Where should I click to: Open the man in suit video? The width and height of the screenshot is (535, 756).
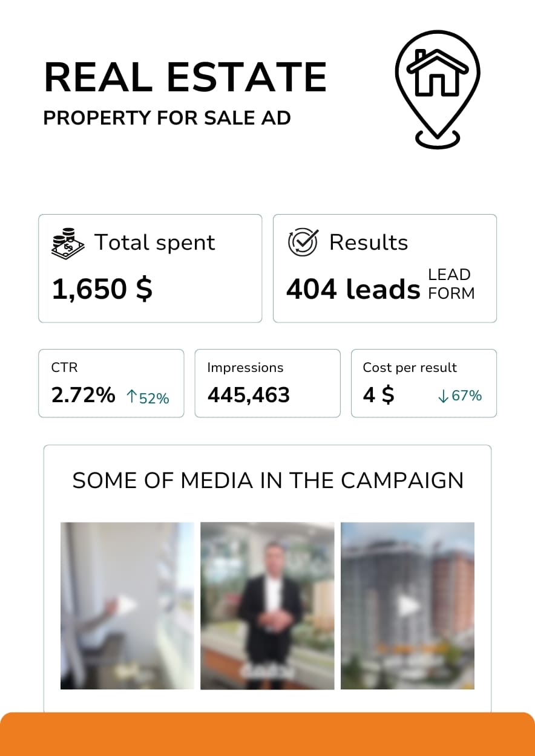pyautogui.click(x=267, y=605)
